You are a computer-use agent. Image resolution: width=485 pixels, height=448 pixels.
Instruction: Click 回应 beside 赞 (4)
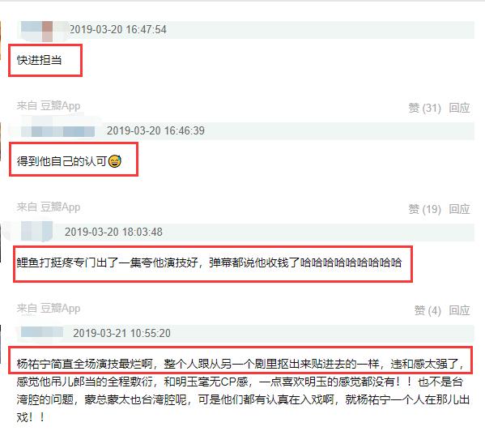coord(459,310)
